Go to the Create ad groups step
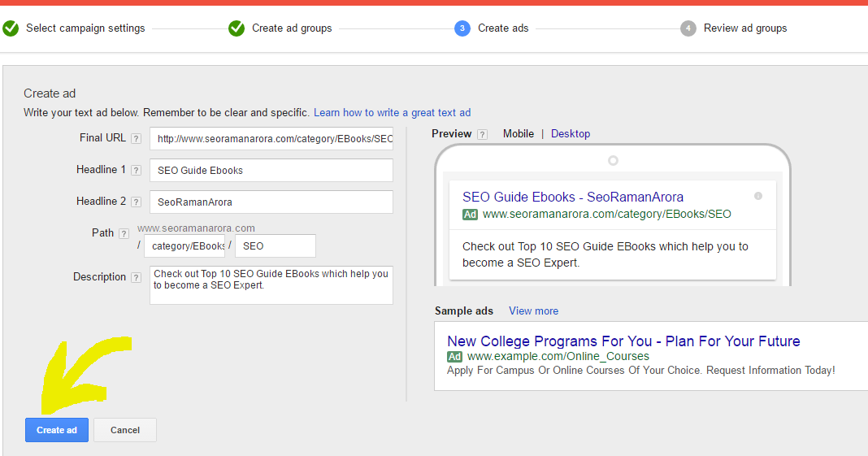Image resolution: width=868 pixels, height=456 pixels. coord(292,28)
